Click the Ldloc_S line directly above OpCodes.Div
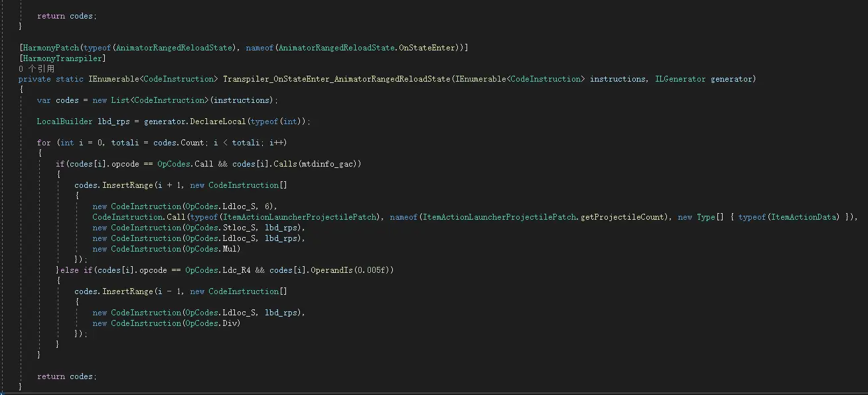Screen dimensions: 868x395 click(199, 313)
